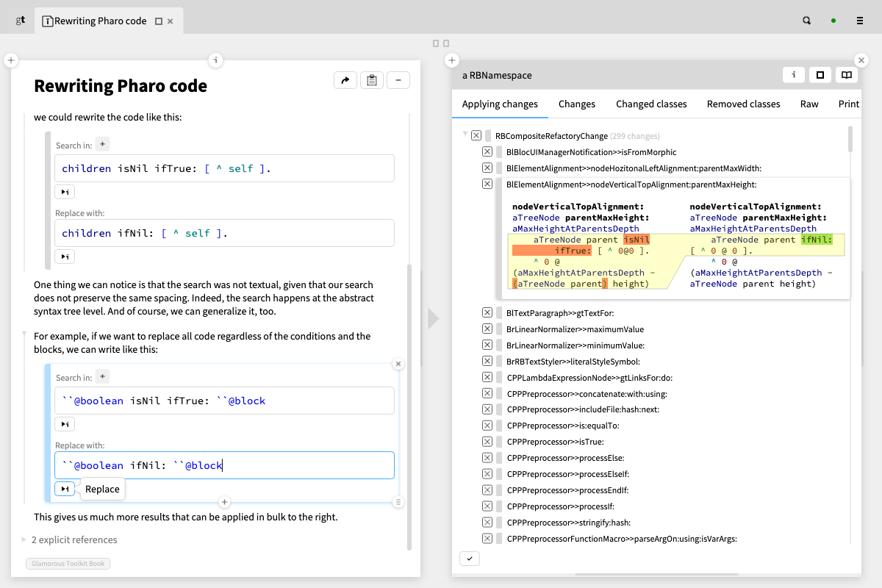Screen dimensions: 882x588
Task: Open the Removed classes tab
Action: pos(744,104)
